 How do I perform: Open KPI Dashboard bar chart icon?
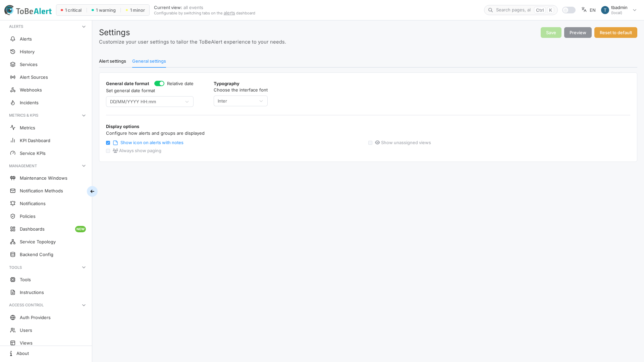13,140
